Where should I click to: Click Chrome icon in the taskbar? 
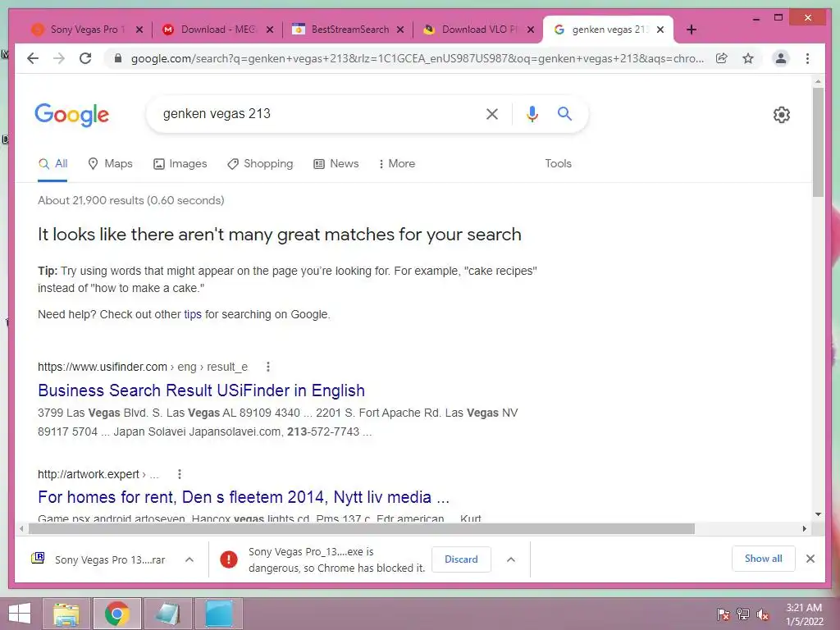[x=116, y=614]
